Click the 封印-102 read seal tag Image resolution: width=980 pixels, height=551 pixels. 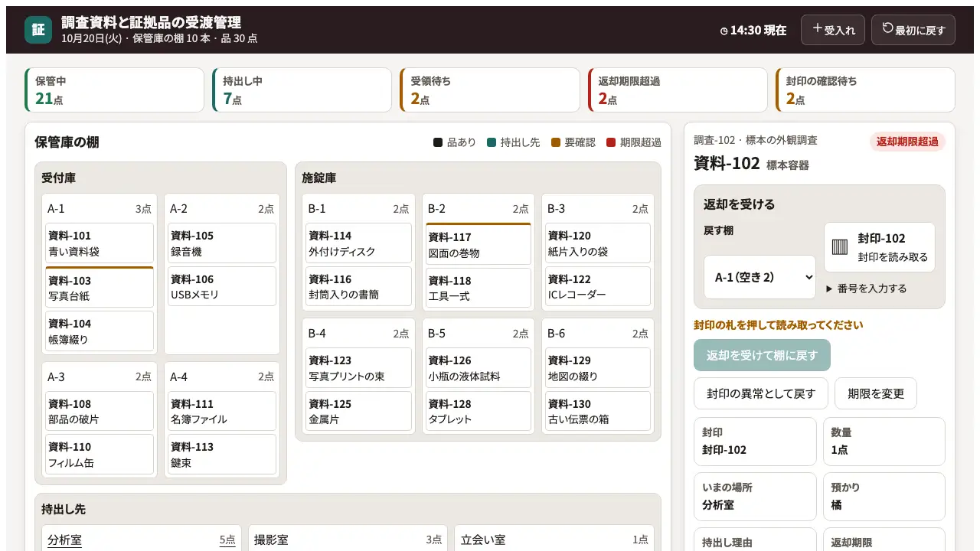(x=880, y=247)
